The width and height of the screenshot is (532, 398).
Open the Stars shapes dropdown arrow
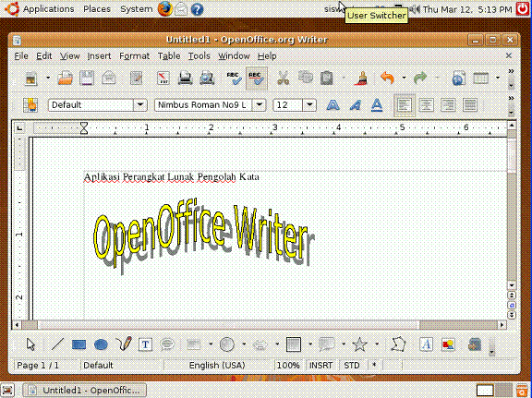tap(377, 344)
